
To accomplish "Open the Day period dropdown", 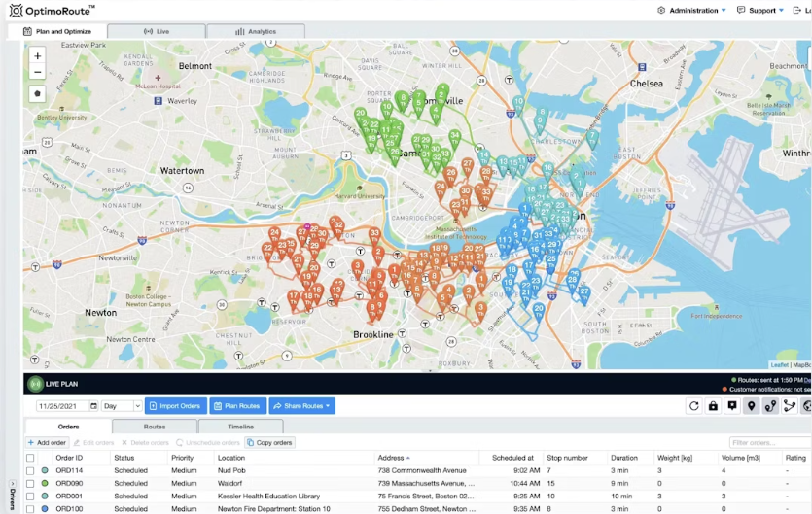I will tap(122, 406).
